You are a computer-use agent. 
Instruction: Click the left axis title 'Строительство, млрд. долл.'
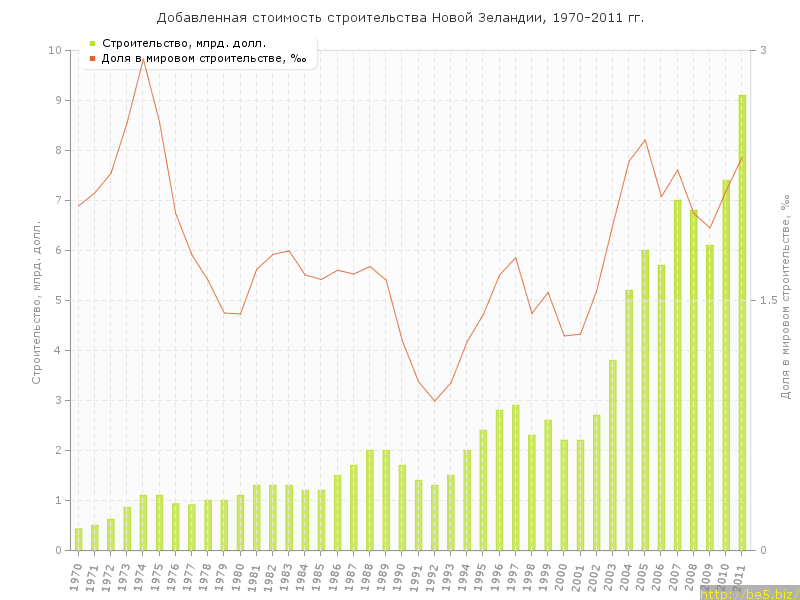point(36,302)
